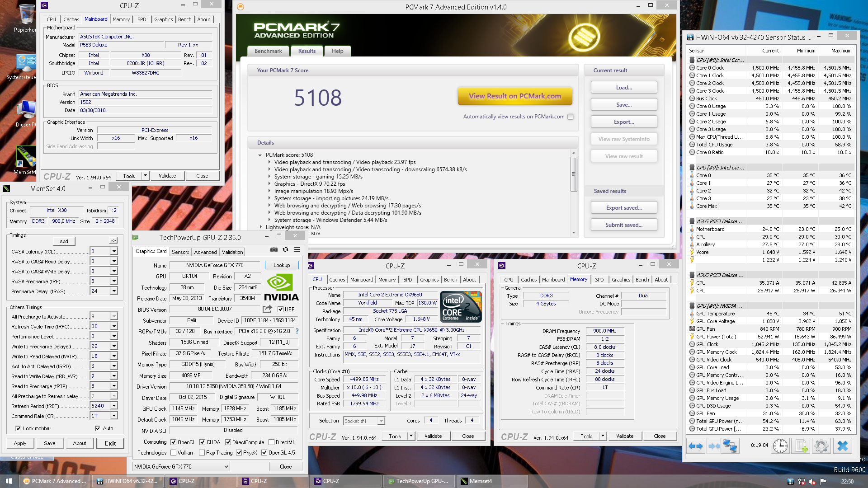This screenshot has height=488, width=868.
Task: Click HWiNFO shrink columns arrows button
Action: coord(714,446)
